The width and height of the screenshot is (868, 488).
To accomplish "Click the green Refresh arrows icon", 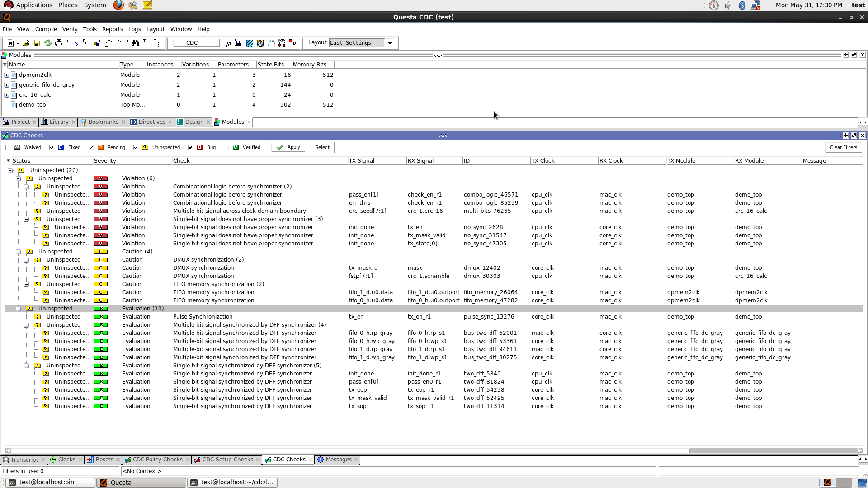I will (48, 43).
